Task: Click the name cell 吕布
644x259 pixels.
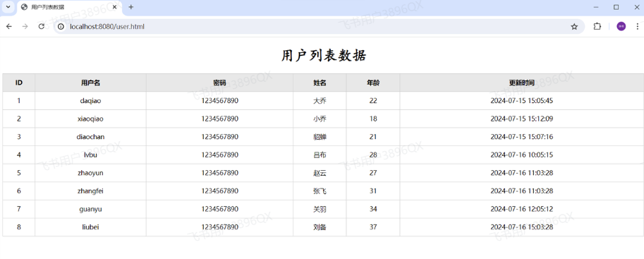Action: [x=320, y=155]
